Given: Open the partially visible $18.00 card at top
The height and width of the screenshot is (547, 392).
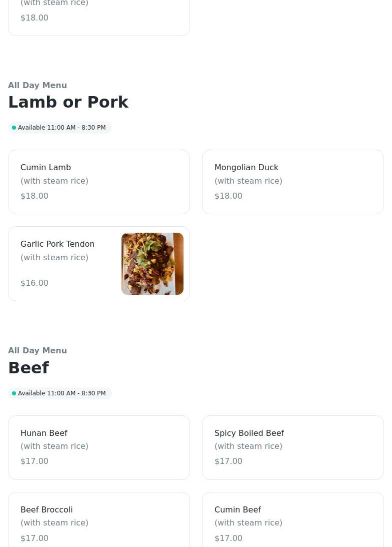Looking at the screenshot, I should [99, 18].
